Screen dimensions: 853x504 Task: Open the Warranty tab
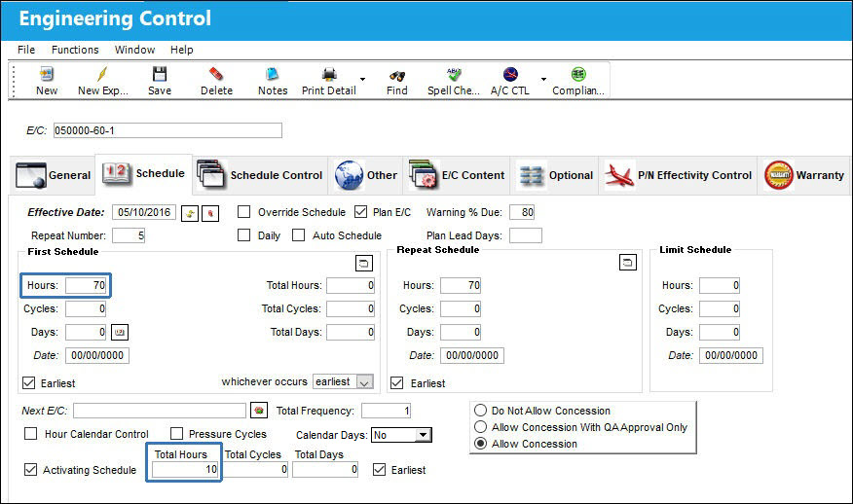click(x=804, y=175)
